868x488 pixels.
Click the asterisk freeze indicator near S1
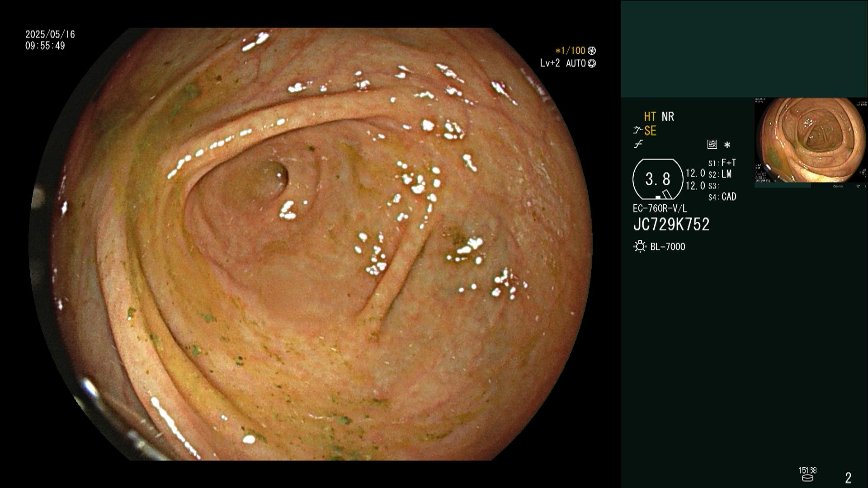click(727, 145)
